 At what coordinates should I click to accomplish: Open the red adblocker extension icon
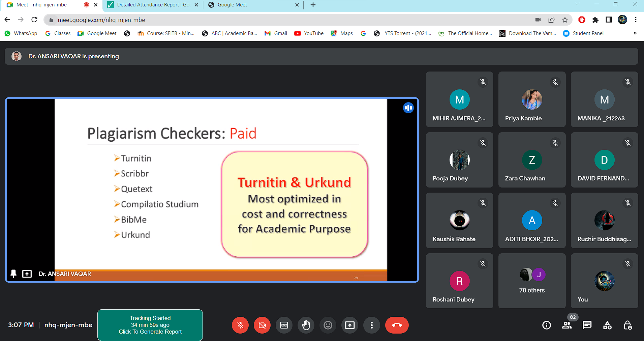[582, 20]
